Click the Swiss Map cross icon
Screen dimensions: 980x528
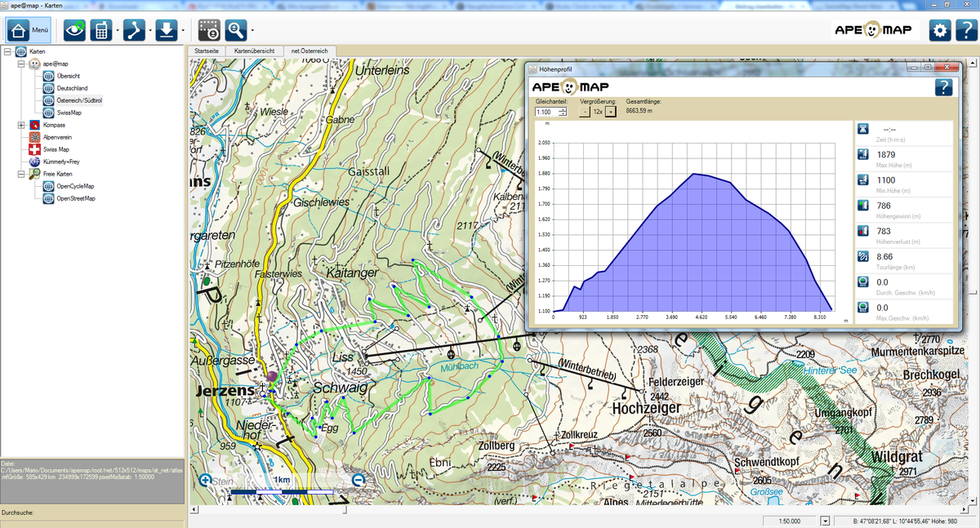tap(34, 150)
